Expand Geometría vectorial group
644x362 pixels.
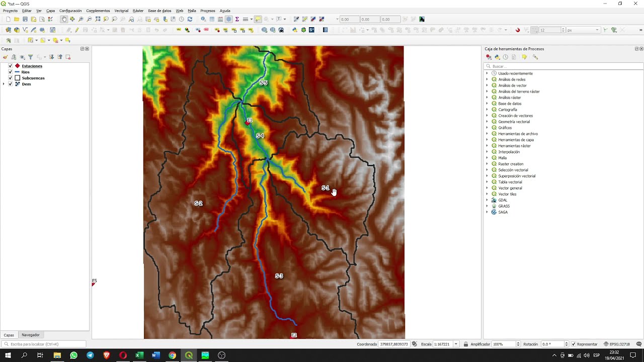(x=487, y=122)
